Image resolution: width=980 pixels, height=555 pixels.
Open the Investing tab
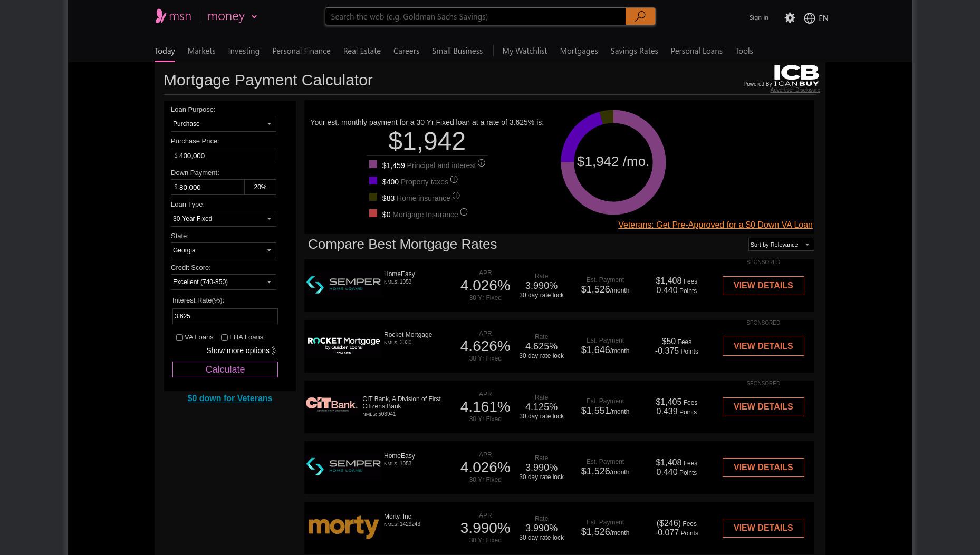tap(244, 51)
